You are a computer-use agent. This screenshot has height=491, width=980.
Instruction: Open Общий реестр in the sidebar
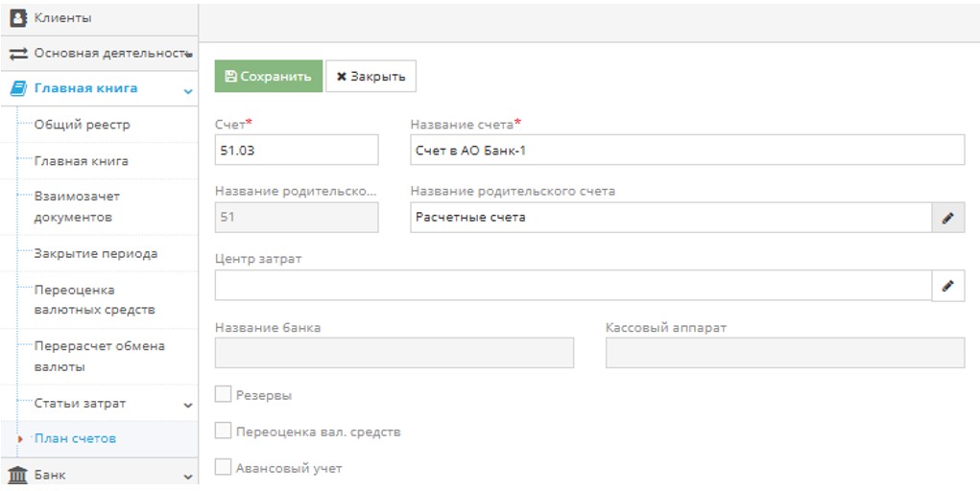(x=82, y=125)
